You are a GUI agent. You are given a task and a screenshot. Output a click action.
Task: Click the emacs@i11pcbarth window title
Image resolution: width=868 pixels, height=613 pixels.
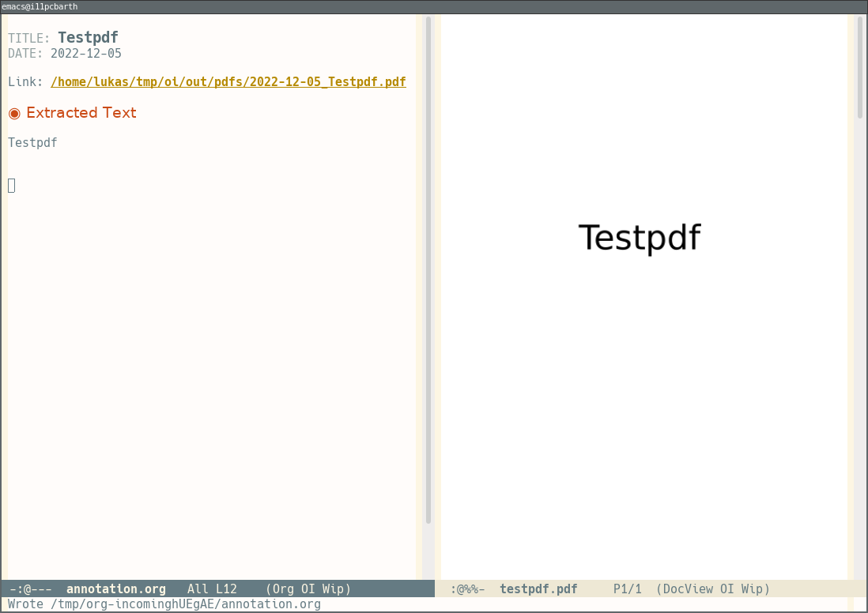coord(40,6)
